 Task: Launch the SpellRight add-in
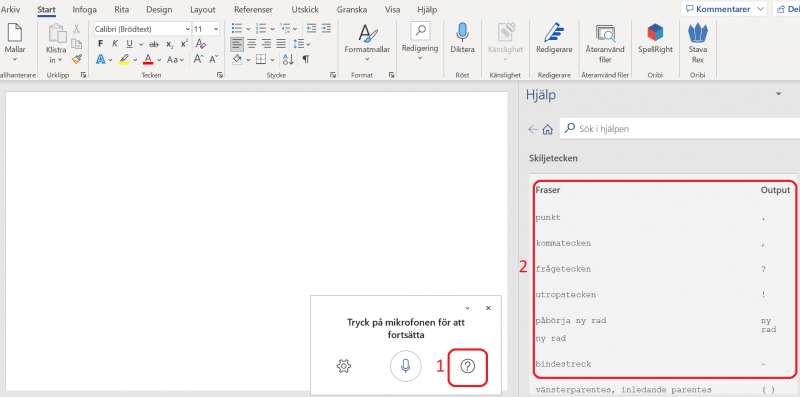(655, 39)
